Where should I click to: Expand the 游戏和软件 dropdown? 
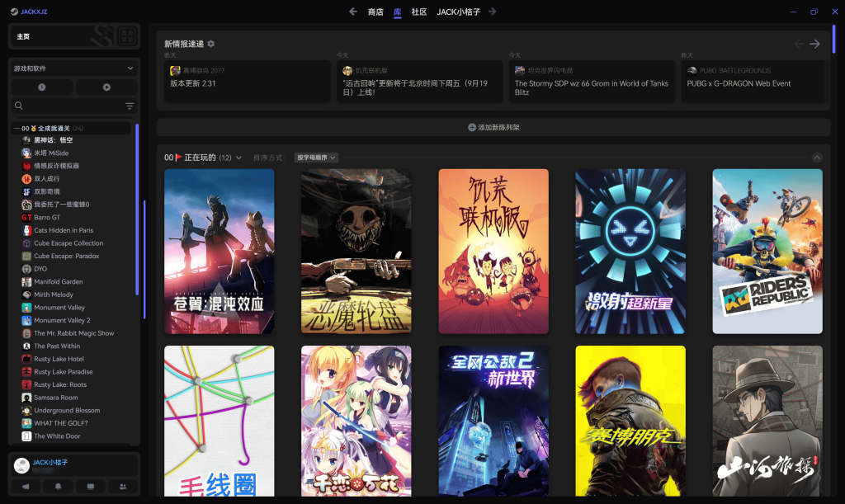click(x=130, y=68)
